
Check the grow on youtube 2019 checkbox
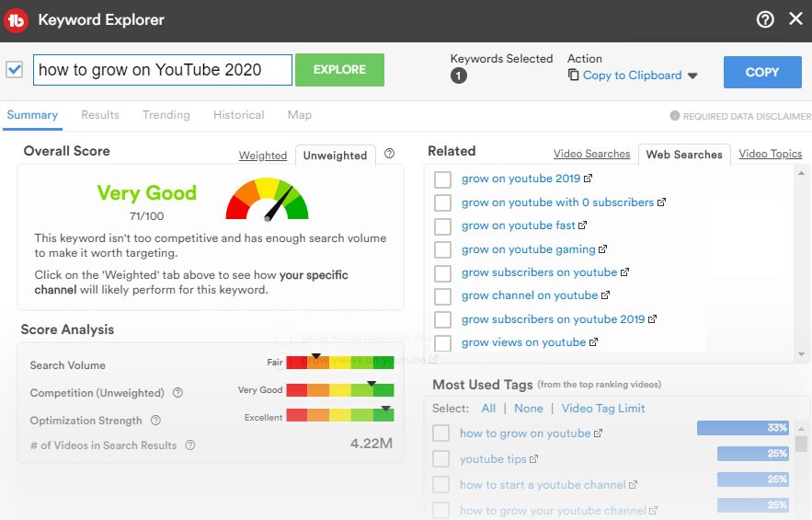click(x=442, y=179)
